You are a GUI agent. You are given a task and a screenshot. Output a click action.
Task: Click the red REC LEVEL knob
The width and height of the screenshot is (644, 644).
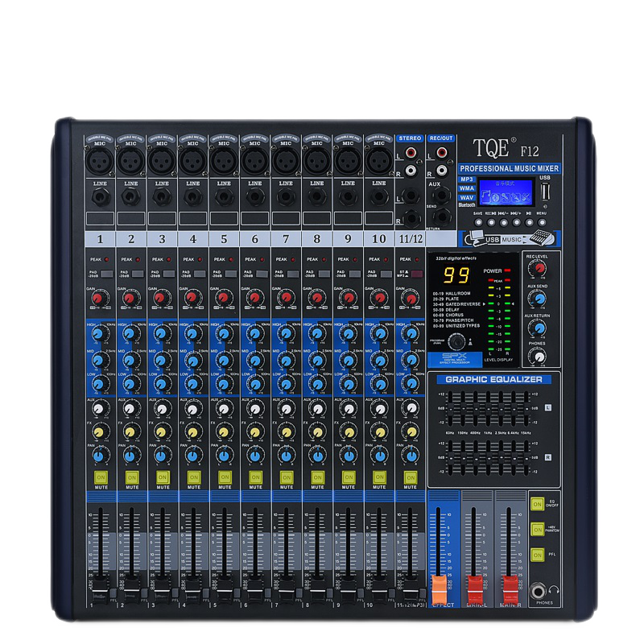click(538, 269)
